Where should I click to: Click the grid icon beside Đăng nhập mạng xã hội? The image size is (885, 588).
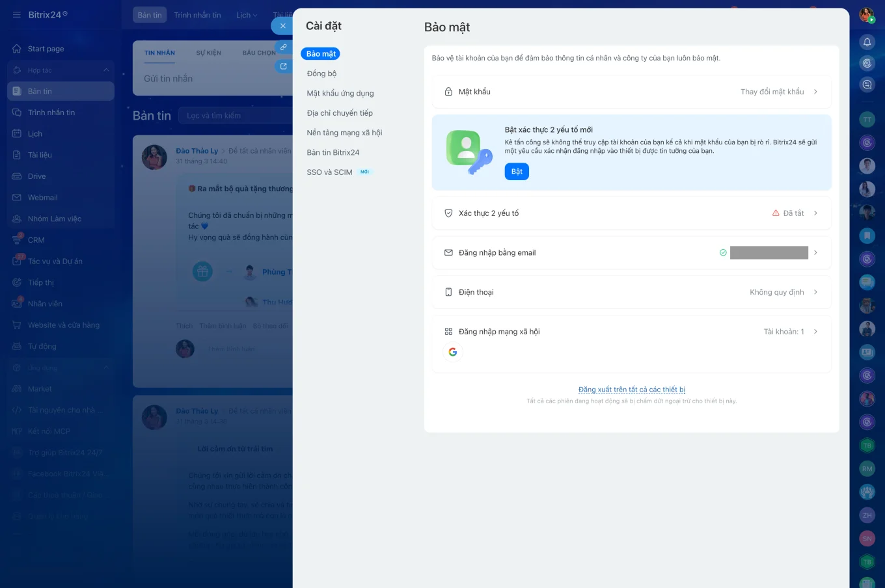tap(448, 332)
